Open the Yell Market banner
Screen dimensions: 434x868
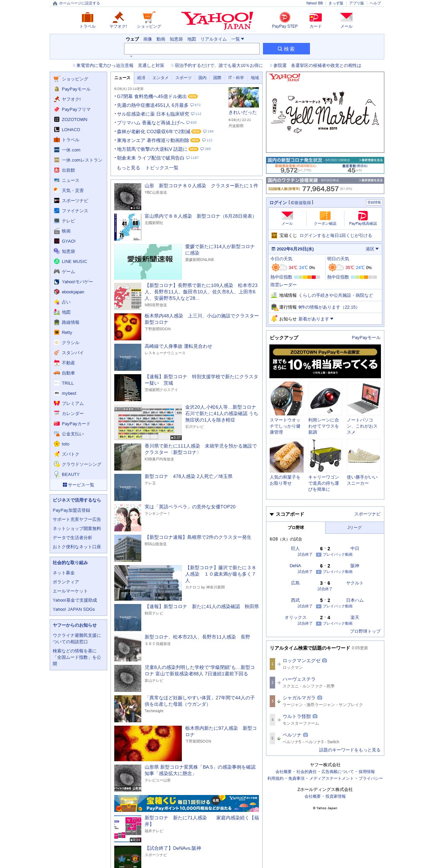click(325, 112)
